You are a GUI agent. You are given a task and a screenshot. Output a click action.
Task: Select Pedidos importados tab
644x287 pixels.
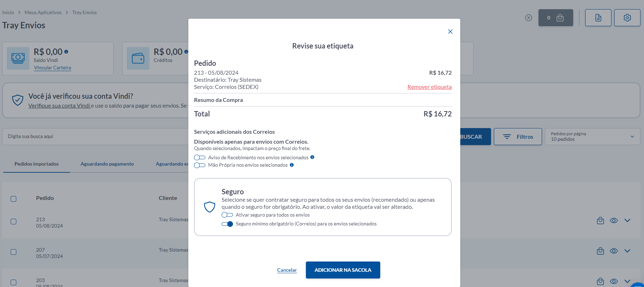pos(36,164)
